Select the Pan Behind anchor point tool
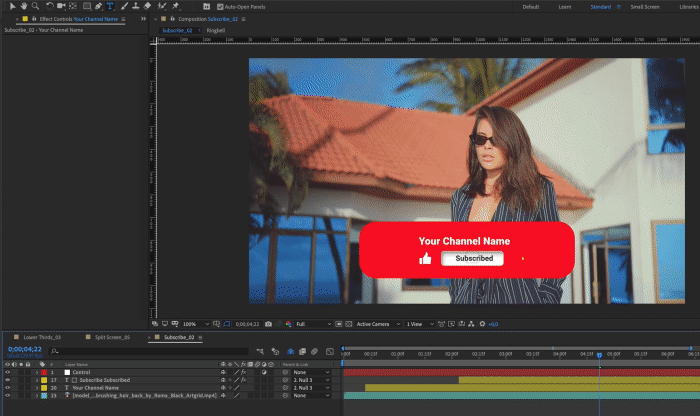The image size is (700, 416). [x=73, y=6]
